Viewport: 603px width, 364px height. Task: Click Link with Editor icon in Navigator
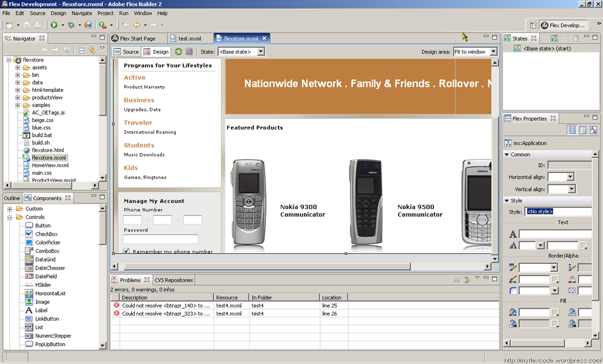pyautogui.click(x=91, y=50)
